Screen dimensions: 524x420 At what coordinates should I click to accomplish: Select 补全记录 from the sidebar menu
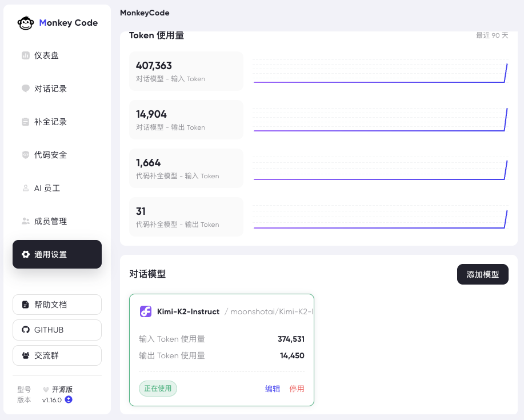pyautogui.click(x=51, y=122)
